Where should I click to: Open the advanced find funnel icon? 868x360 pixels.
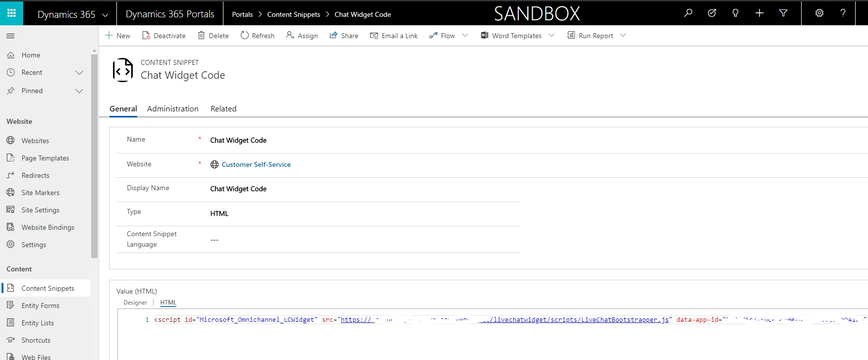pyautogui.click(x=783, y=13)
